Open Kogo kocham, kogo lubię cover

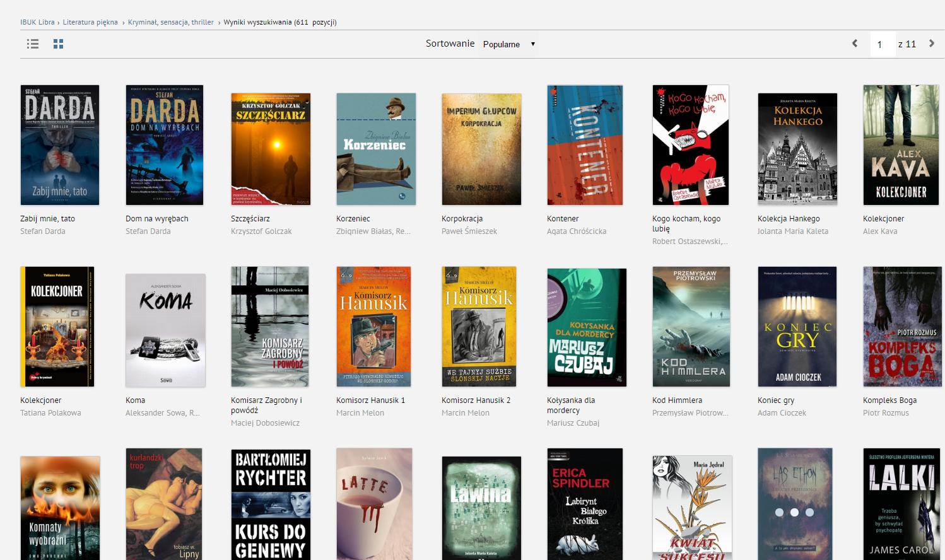coord(691,145)
